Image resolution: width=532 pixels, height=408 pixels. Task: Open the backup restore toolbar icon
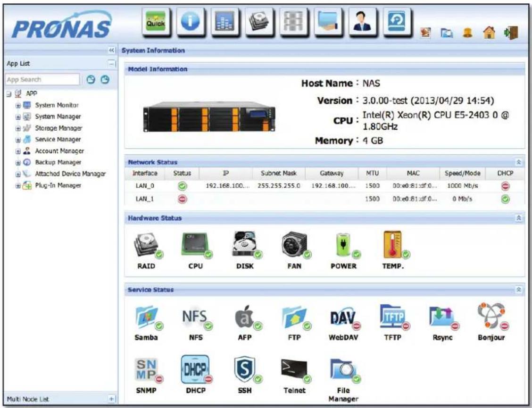click(397, 22)
